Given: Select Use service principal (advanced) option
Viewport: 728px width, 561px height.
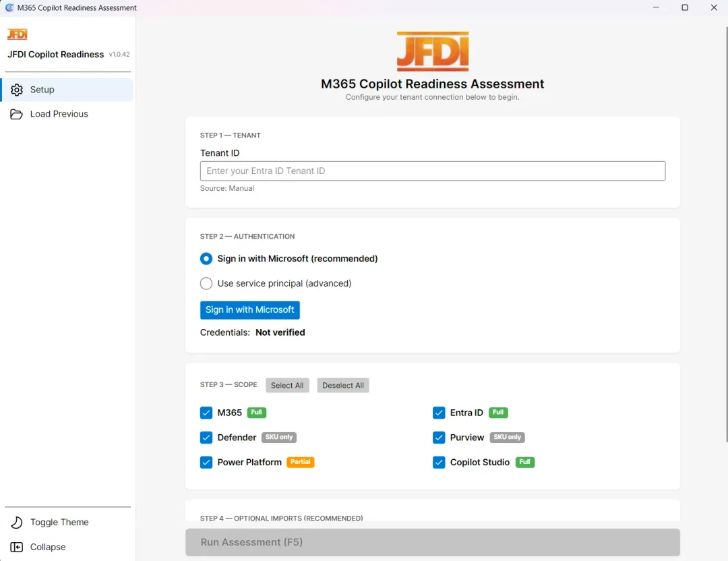Looking at the screenshot, I should pyautogui.click(x=206, y=283).
